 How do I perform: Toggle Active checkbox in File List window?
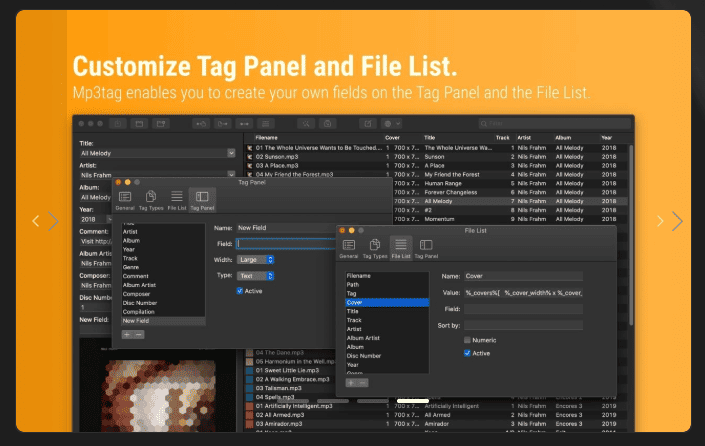coord(467,353)
